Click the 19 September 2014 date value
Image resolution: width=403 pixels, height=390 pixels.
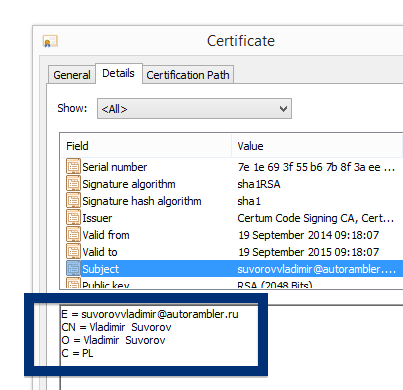308,235
